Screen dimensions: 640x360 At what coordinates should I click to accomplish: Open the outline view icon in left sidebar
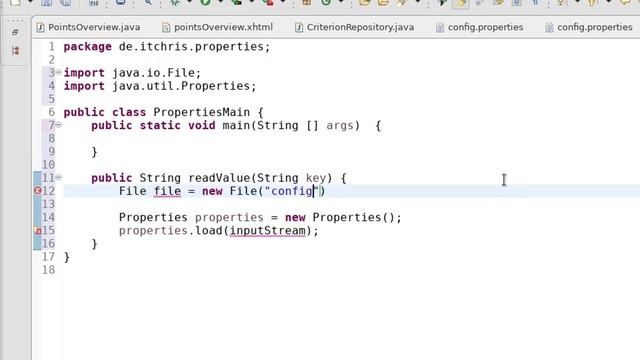click(15, 51)
